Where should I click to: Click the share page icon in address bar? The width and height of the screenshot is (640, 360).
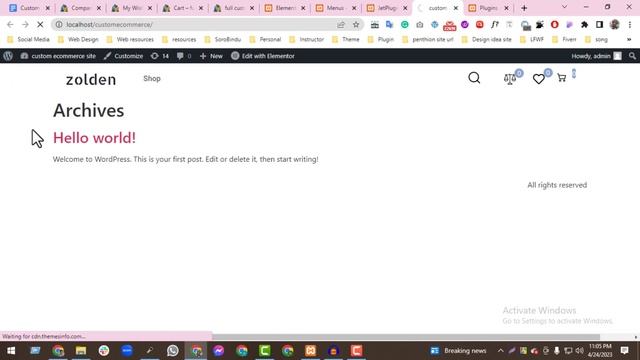341,24
